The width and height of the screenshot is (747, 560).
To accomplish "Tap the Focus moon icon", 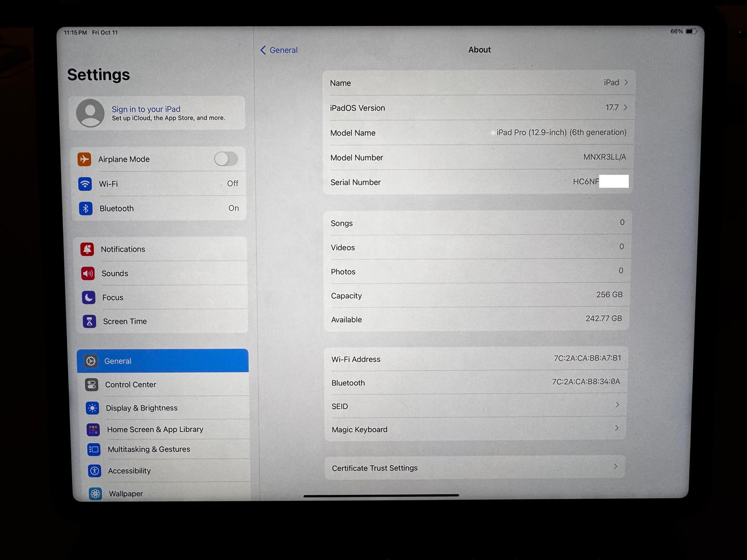I will click(x=89, y=298).
